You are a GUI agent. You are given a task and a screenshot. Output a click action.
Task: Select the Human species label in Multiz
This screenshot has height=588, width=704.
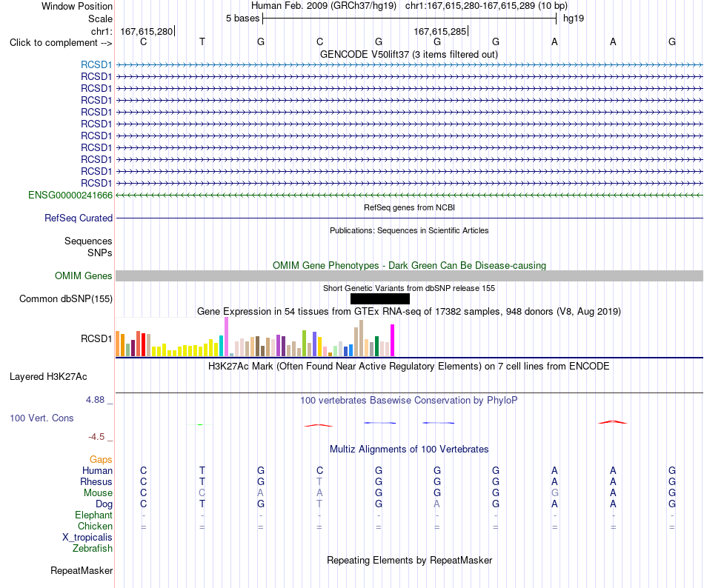click(97, 470)
